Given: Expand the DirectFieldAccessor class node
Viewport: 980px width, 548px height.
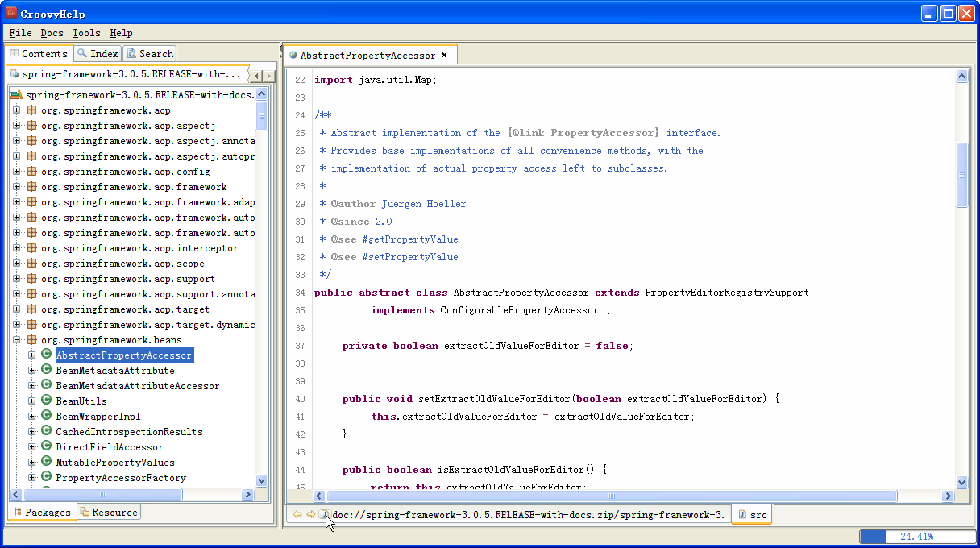Looking at the screenshot, I should coord(32,447).
